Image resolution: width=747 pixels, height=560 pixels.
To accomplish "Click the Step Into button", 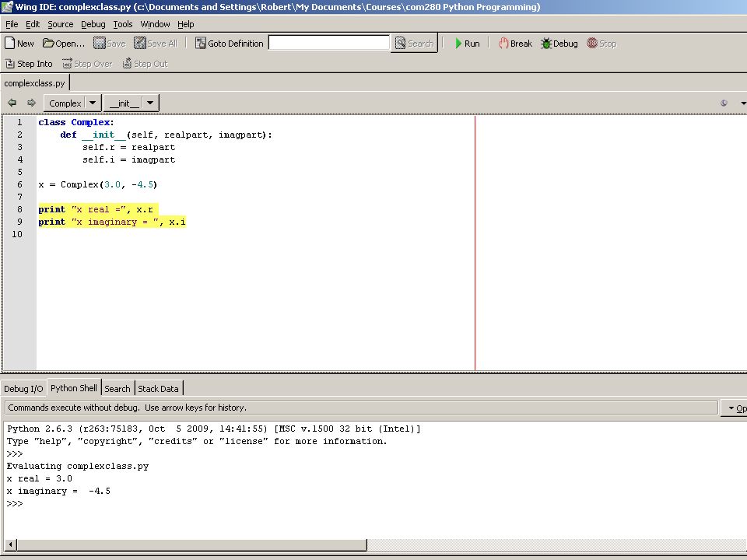I will (x=29, y=64).
